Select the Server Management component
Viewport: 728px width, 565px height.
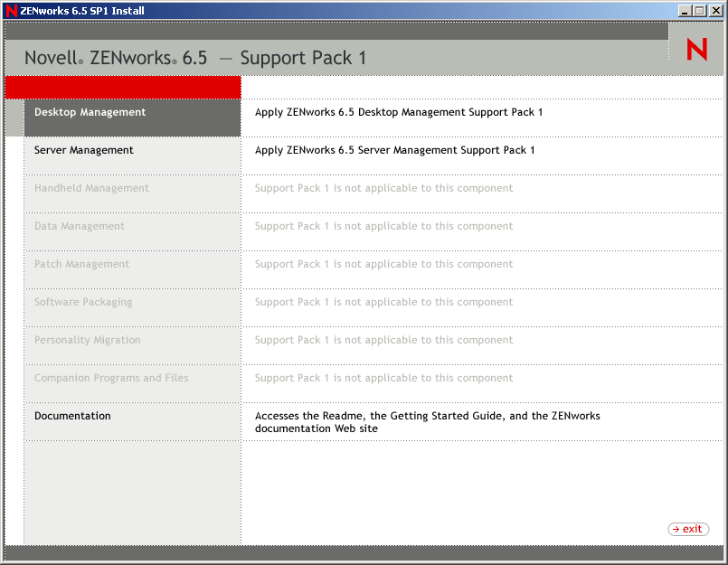pyautogui.click(x=82, y=150)
